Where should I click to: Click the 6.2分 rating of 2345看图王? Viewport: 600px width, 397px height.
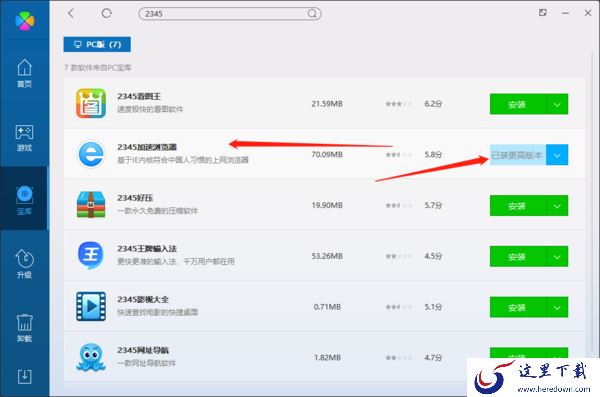433,104
